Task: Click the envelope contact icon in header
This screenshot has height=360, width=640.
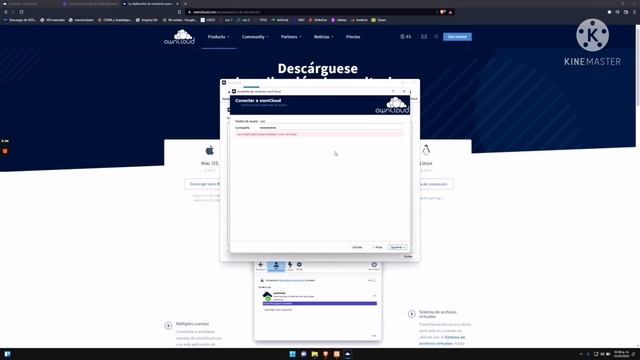Action: tap(424, 37)
